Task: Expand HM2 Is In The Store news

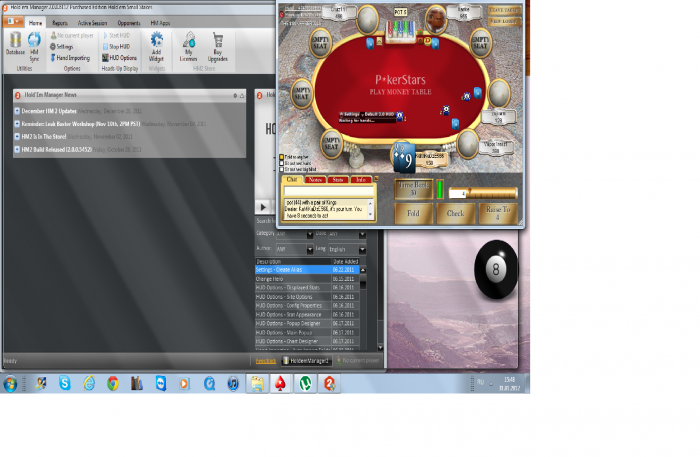Action: tap(17, 137)
